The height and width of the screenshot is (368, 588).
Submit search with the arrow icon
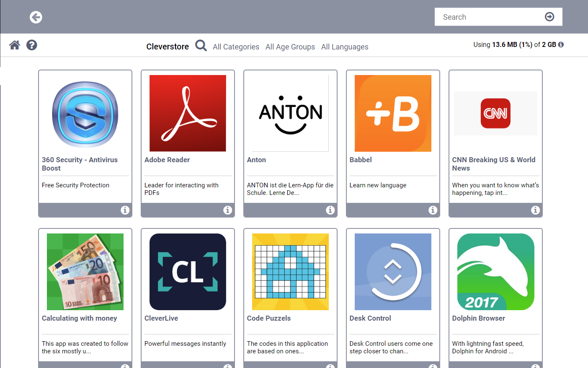pyautogui.click(x=549, y=17)
